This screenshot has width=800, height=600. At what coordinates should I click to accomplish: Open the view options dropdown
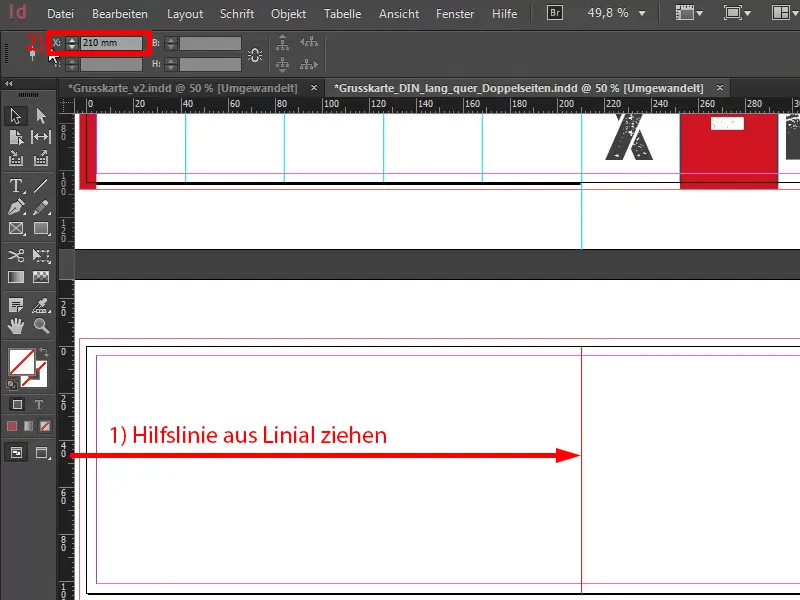pos(689,13)
